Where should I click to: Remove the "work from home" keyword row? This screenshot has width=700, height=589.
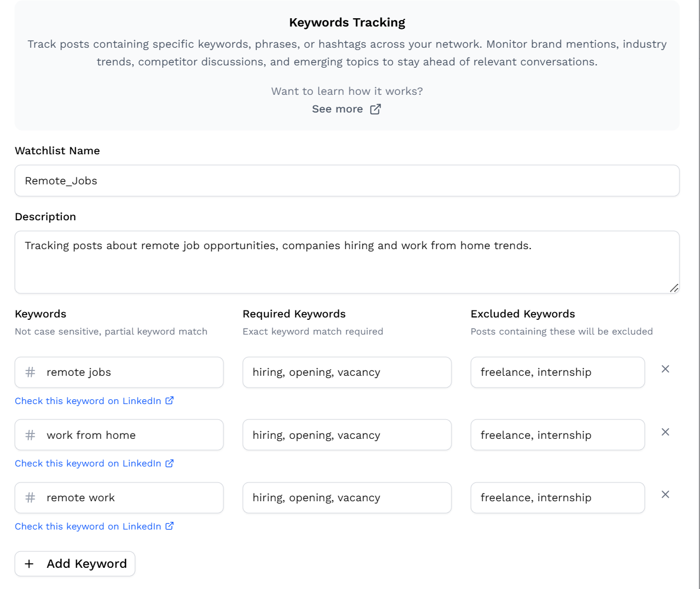(x=665, y=432)
